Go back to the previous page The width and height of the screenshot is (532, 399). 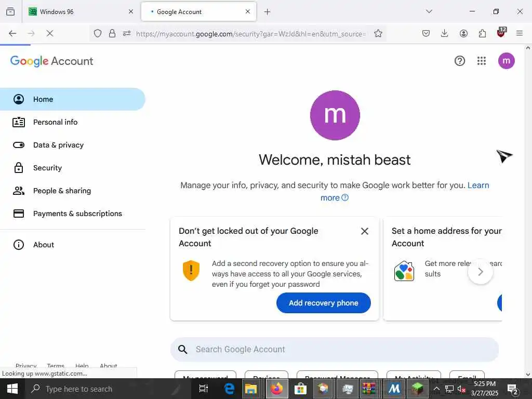12,33
